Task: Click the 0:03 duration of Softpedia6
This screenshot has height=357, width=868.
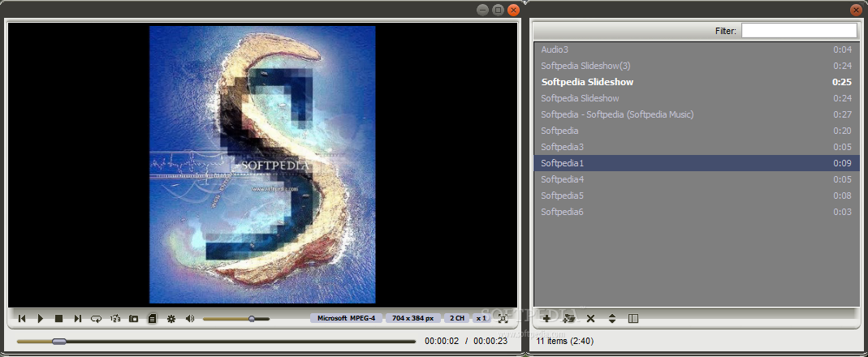Action: [x=843, y=212]
